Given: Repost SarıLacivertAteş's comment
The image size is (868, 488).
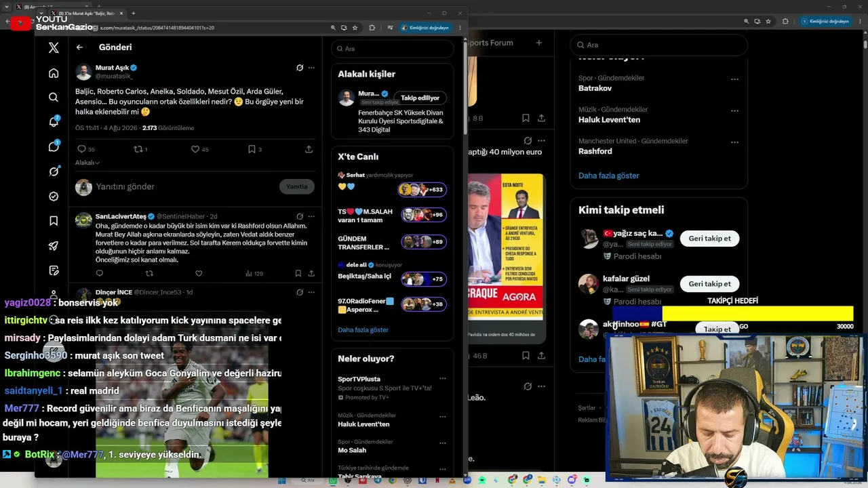Looking at the screenshot, I should click(x=149, y=273).
